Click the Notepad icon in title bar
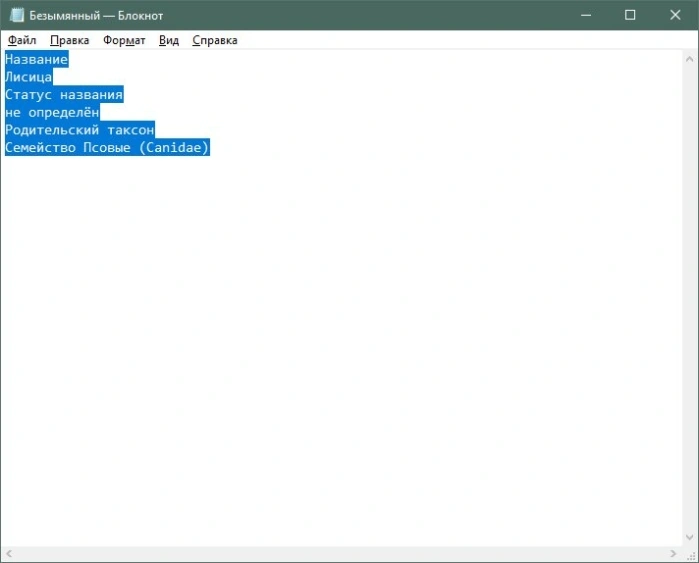 coord(17,15)
